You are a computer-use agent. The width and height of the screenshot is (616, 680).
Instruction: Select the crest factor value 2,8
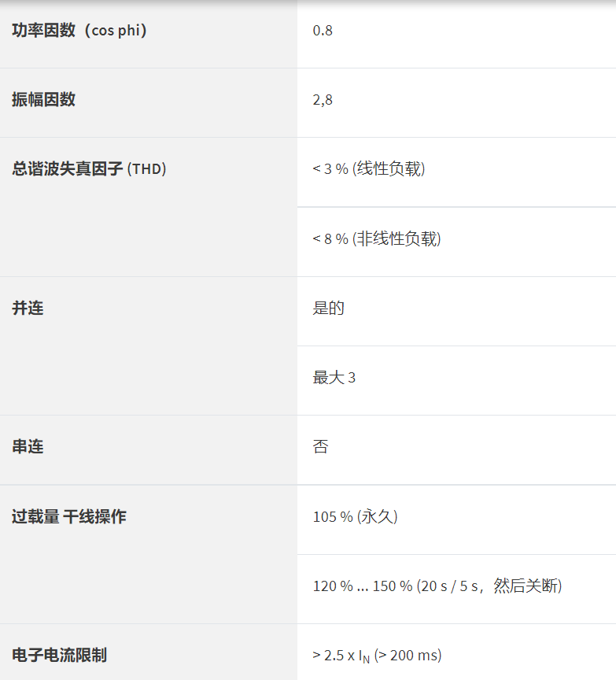pyautogui.click(x=323, y=101)
